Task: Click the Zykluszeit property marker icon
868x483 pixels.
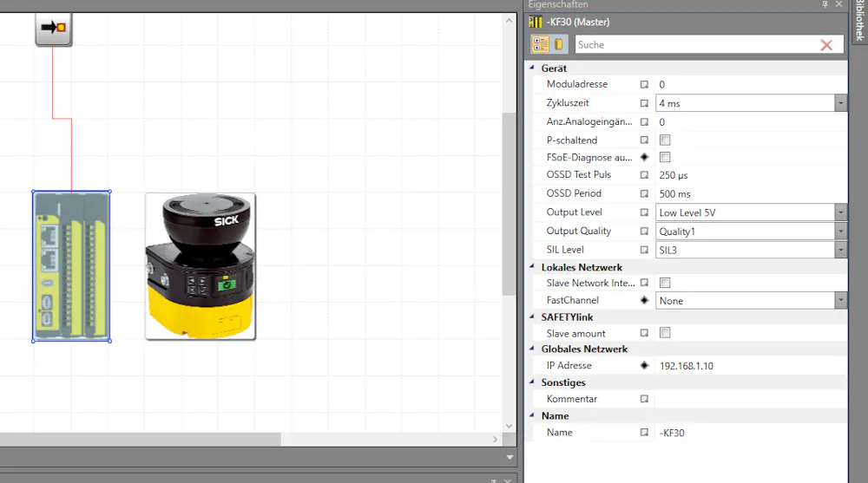Action: tap(644, 103)
